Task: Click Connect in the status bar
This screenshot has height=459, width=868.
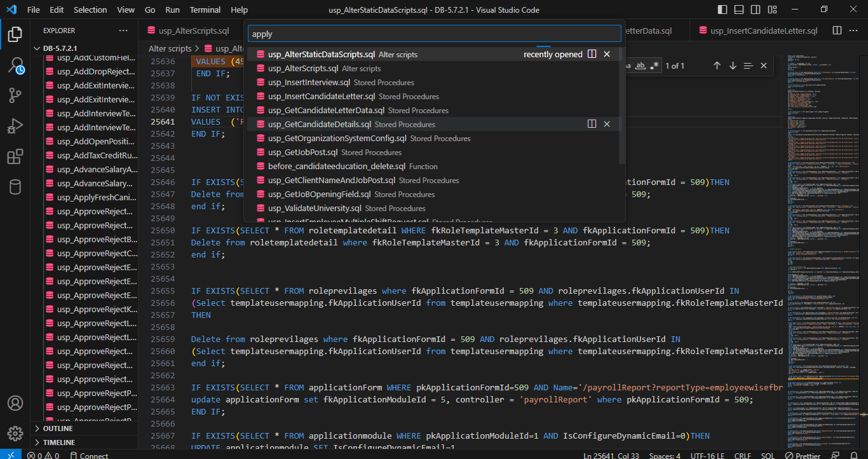Action: point(88,455)
